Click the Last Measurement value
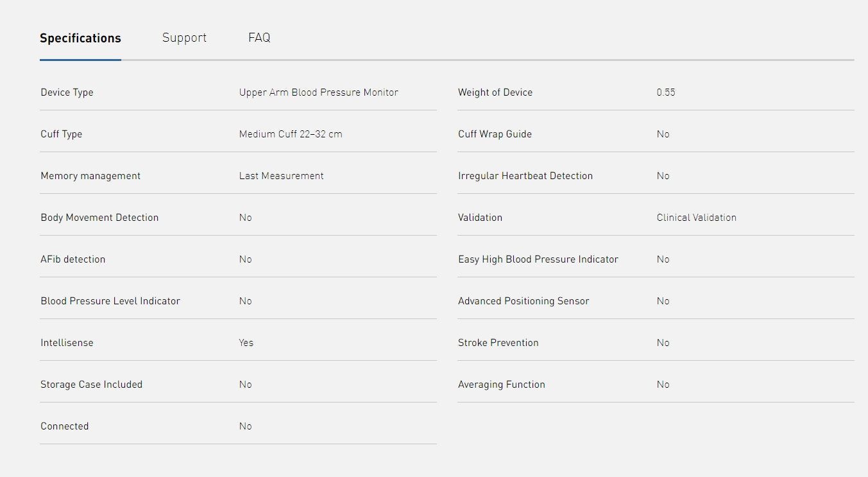The height and width of the screenshot is (477, 868). (x=281, y=176)
